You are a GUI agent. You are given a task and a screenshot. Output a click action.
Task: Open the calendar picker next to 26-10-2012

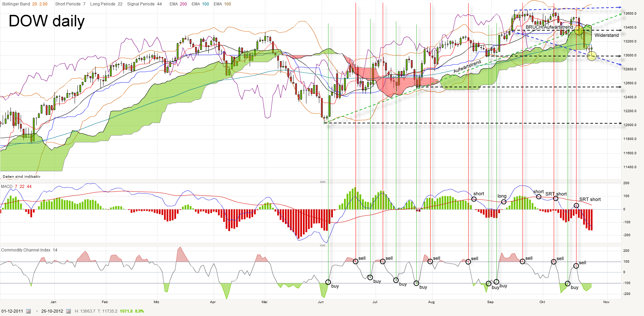[x=69, y=311]
